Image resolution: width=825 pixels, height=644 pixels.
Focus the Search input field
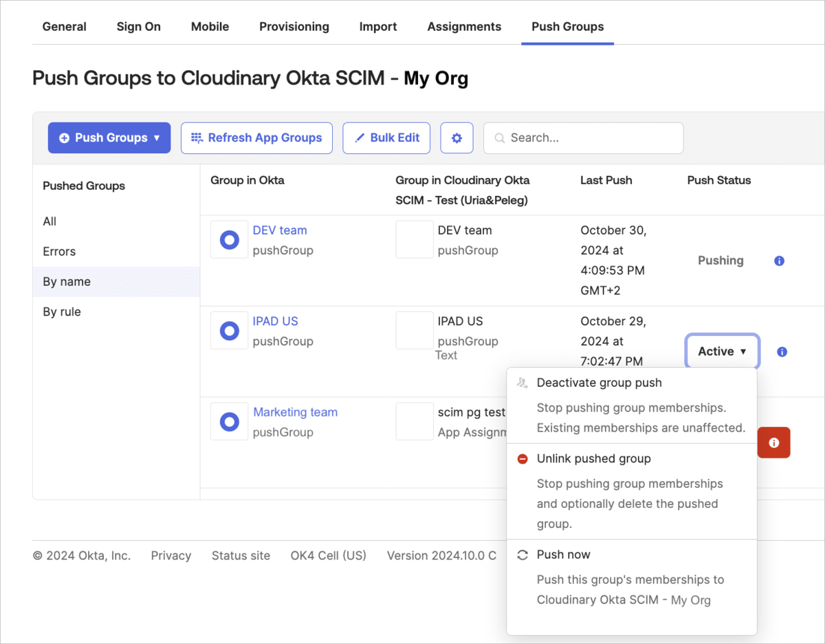click(584, 138)
